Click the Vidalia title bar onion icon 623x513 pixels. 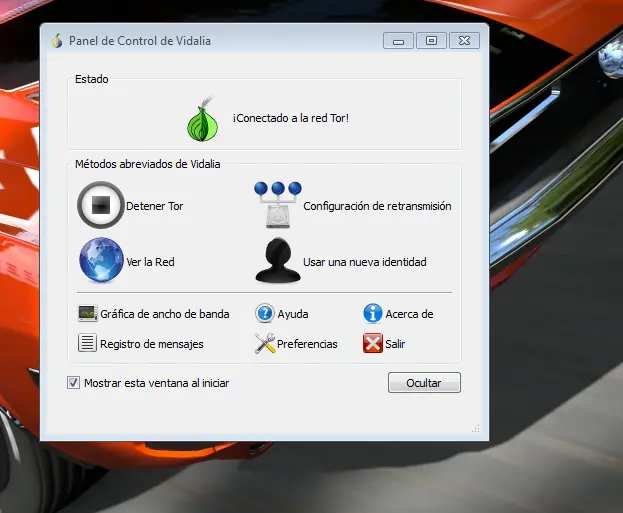pos(57,41)
